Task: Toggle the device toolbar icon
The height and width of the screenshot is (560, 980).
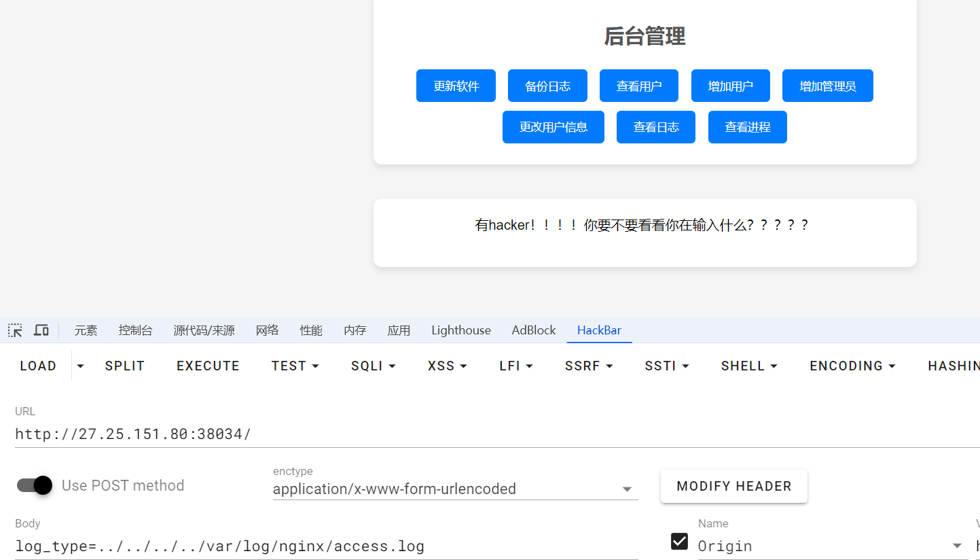Action: 41,330
